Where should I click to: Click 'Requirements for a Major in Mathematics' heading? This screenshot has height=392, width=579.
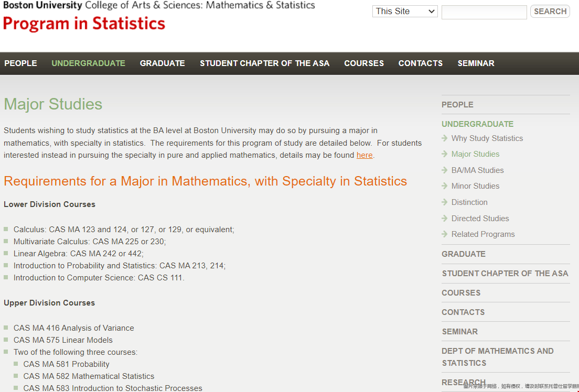tap(205, 182)
